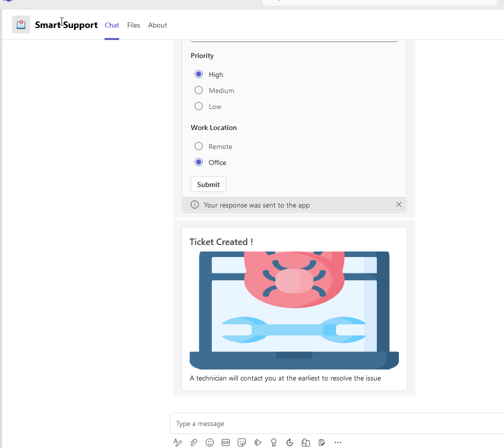The width and height of the screenshot is (504, 448).
Task: Choose Low priority
Action: [x=199, y=106]
